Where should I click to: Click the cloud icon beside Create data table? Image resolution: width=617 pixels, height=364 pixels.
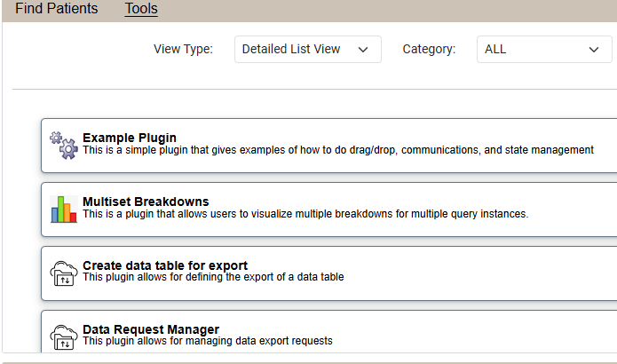[63, 273]
